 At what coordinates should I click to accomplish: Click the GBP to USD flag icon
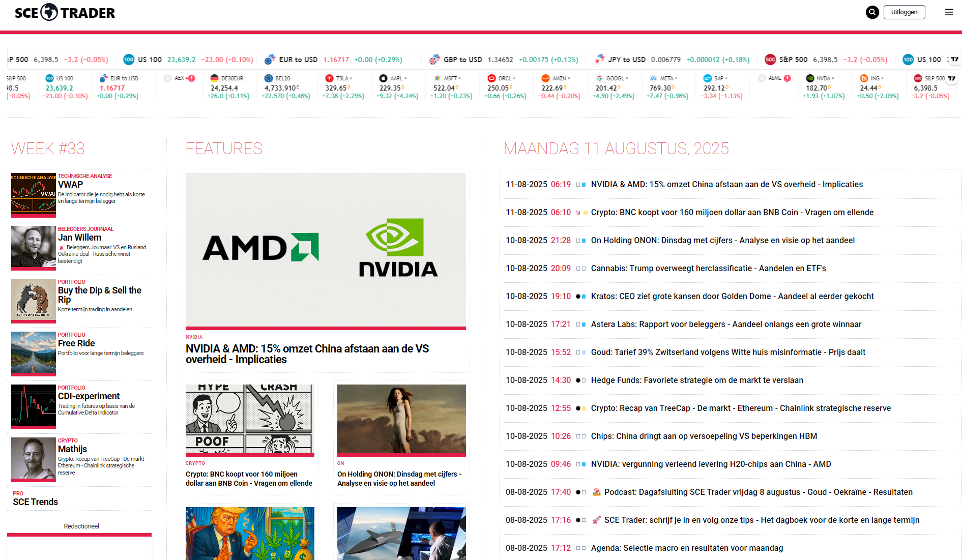click(x=434, y=60)
